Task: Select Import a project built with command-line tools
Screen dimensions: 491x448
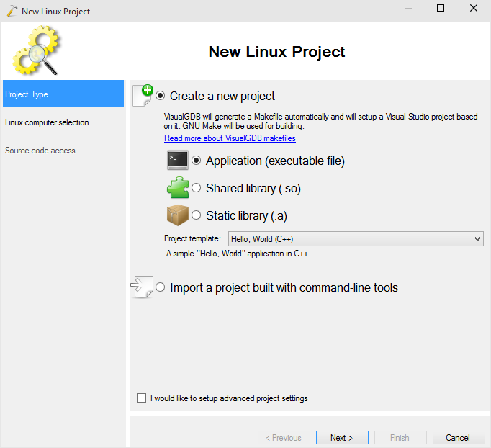Action: pyautogui.click(x=160, y=287)
